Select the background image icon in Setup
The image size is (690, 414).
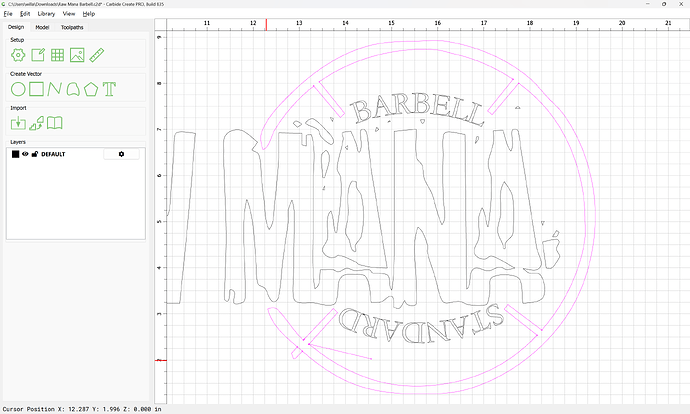[x=77, y=54]
